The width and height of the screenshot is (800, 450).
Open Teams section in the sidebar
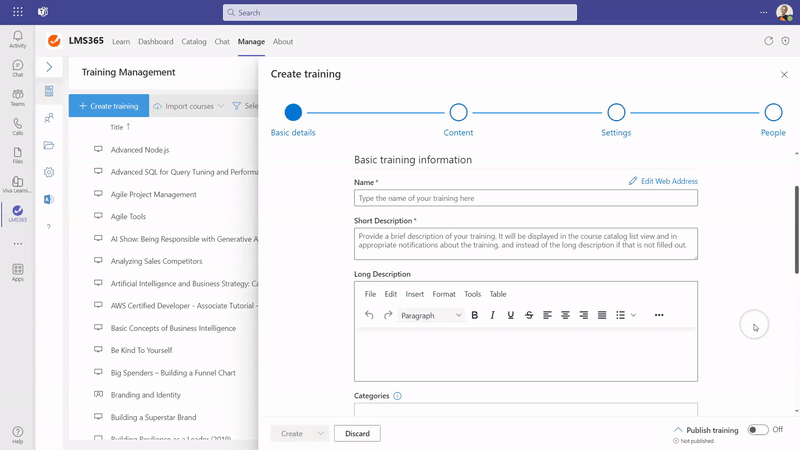click(x=18, y=97)
